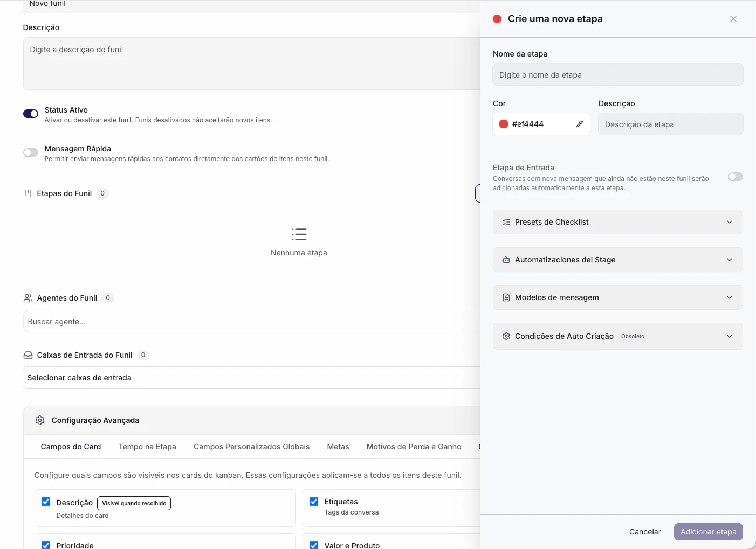This screenshot has width=756, height=549.
Task: Click the red color swatch next to #ef4444
Action: (504, 124)
